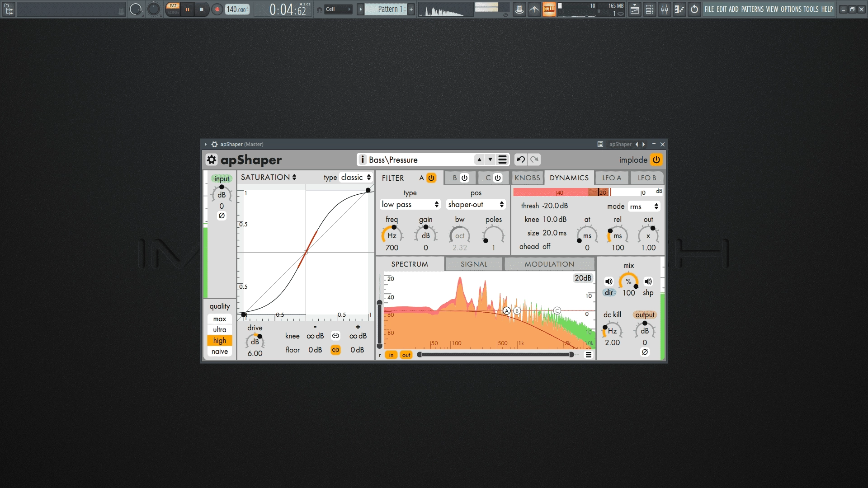Toggle spectrum 'in' display

coord(391,355)
